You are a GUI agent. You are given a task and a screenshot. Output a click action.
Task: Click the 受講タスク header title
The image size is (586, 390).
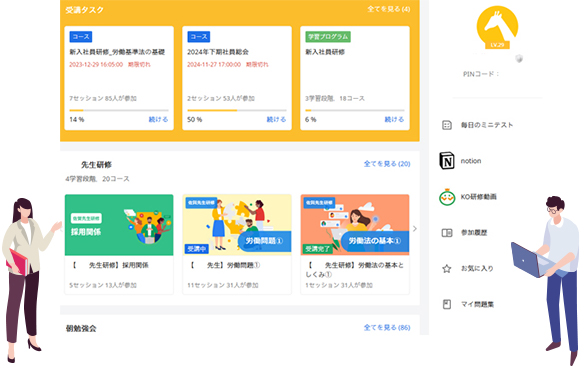84,10
